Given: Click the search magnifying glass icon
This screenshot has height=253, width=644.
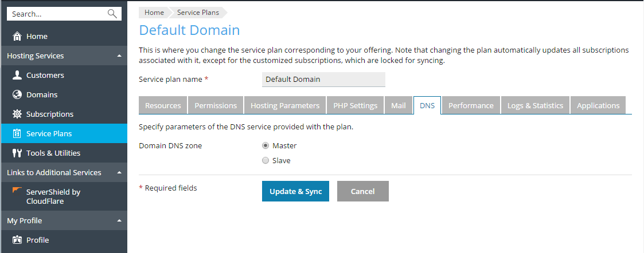Looking at the screenshot, I should 112,14.
